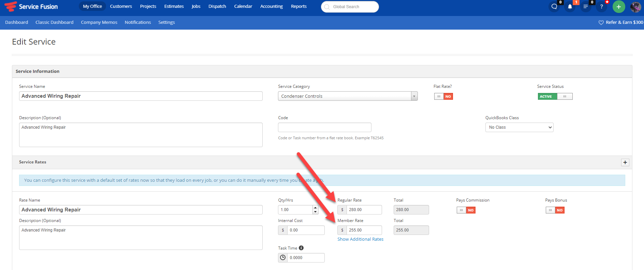Click the green quick add plus button
The width and height of the screenshot is (644, 270).
tap(619, 7)
